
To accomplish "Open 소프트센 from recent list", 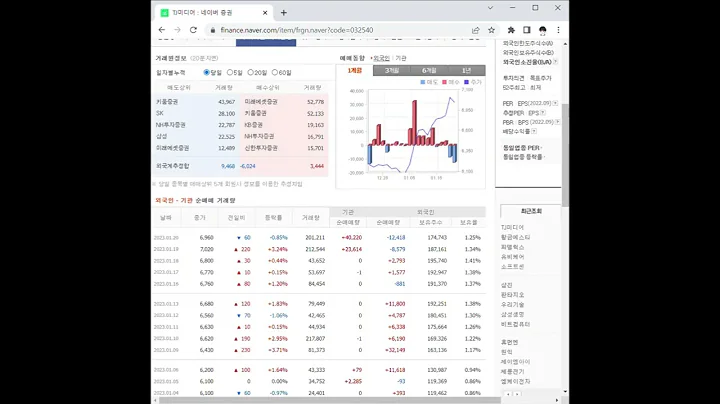I will click(512, 266).
